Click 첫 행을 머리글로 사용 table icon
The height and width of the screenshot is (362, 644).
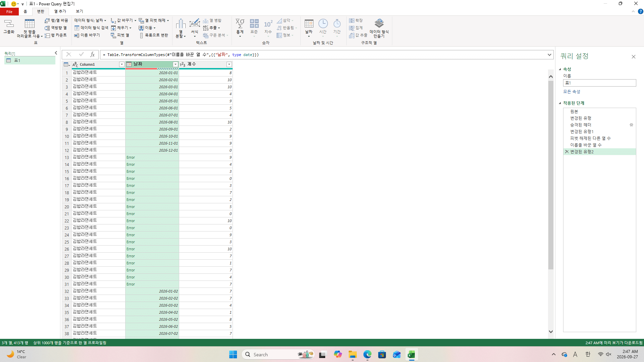(x=30, y=24)
